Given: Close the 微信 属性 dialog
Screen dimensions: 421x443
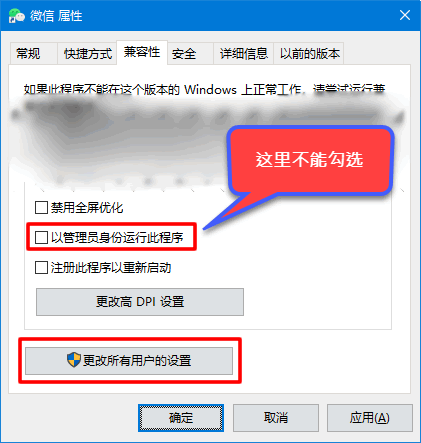Looking at the screenshot, I should click(x=405, y=15).
